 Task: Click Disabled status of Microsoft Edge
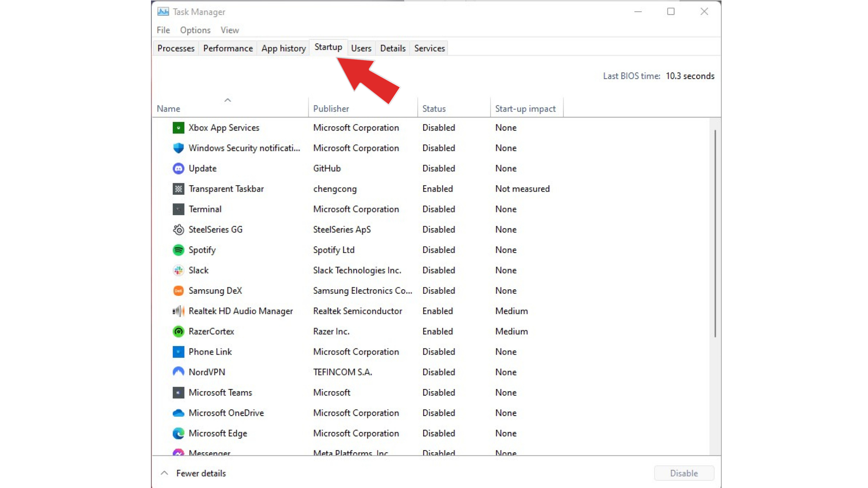click(x=439, y=433)
